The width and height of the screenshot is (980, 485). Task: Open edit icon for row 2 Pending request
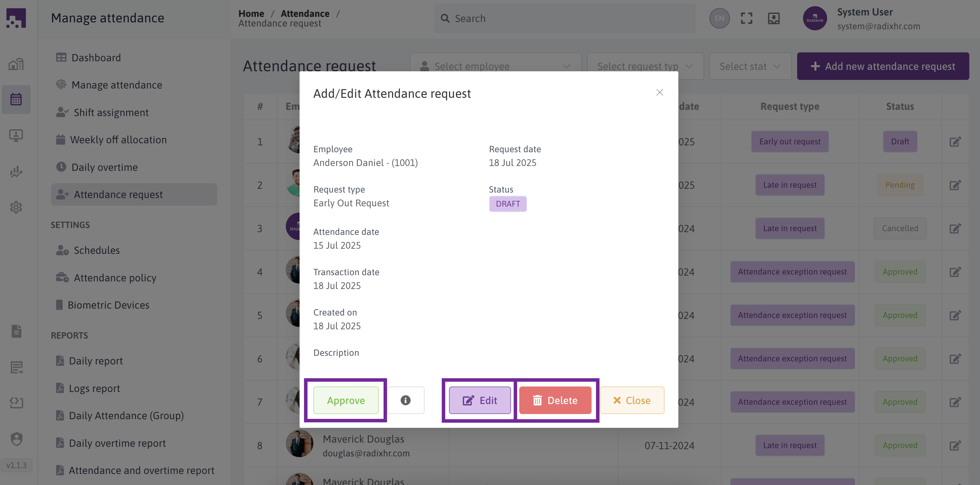coord(955,185)
